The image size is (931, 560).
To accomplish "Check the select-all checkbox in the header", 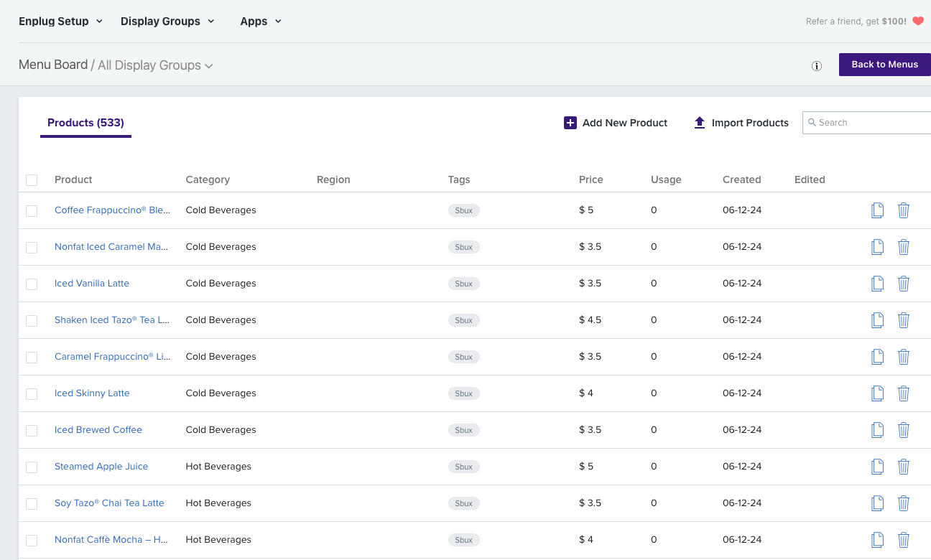I will (x=32, y=179).
